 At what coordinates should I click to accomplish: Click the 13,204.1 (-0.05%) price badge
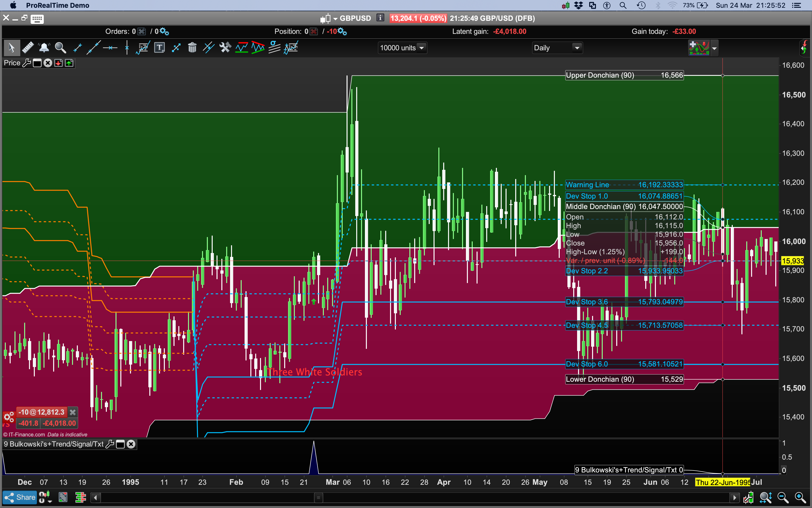click(418, 18)
